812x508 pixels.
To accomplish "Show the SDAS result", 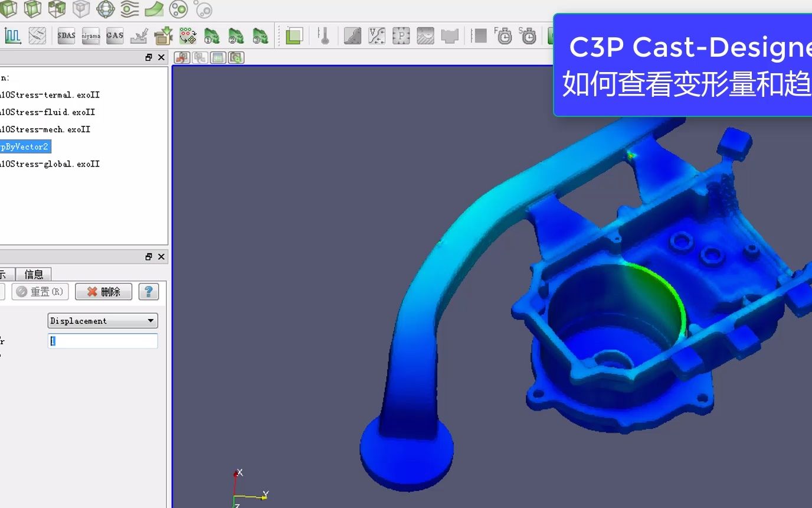I will click(67, 35).
